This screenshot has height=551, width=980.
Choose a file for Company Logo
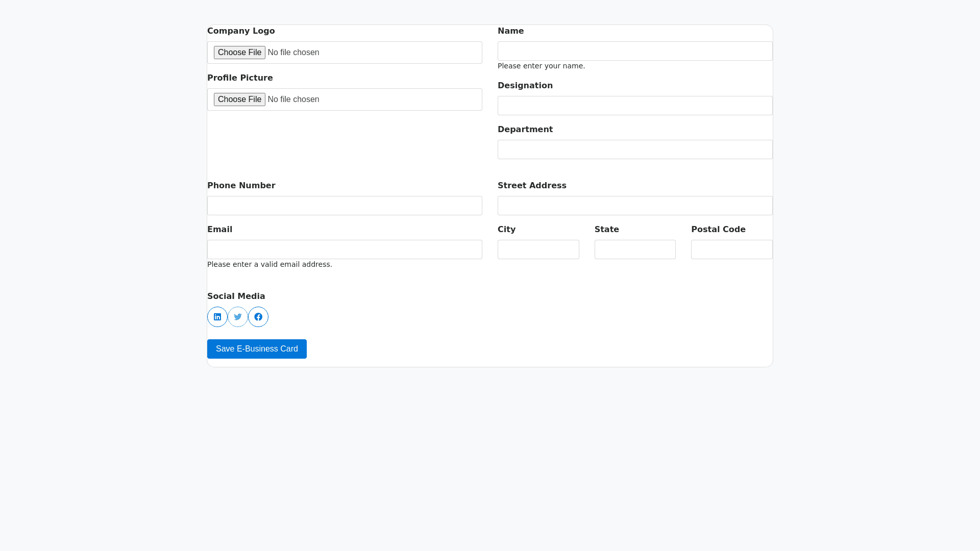click(x=239, y=53)
